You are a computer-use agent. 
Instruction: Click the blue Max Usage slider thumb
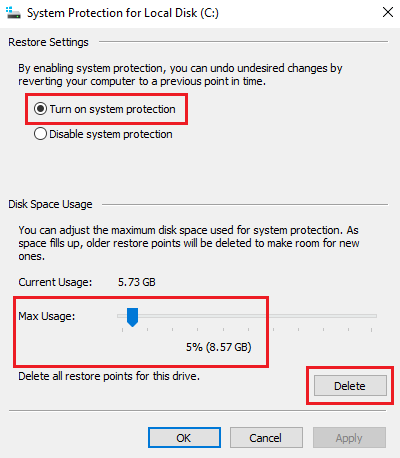[132, 317]
